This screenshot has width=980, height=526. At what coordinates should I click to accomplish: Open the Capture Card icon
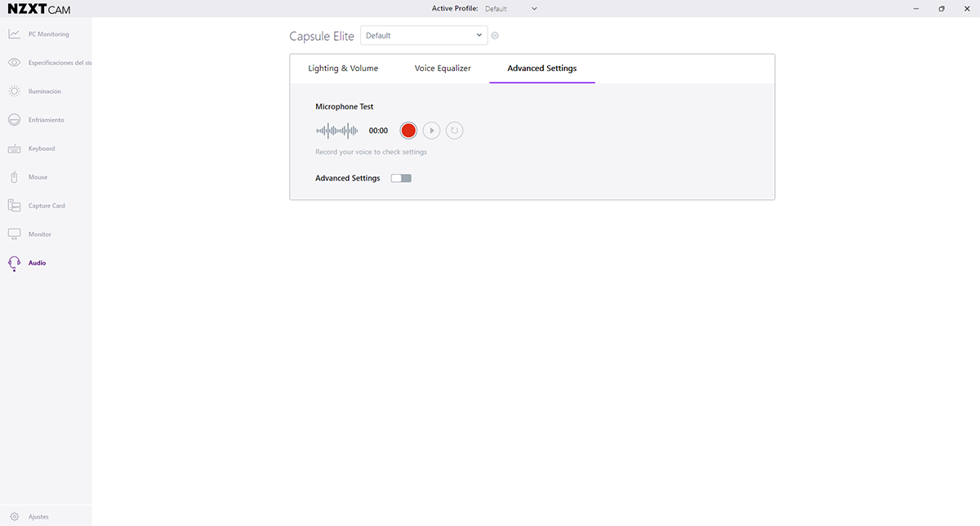point(14,206)
